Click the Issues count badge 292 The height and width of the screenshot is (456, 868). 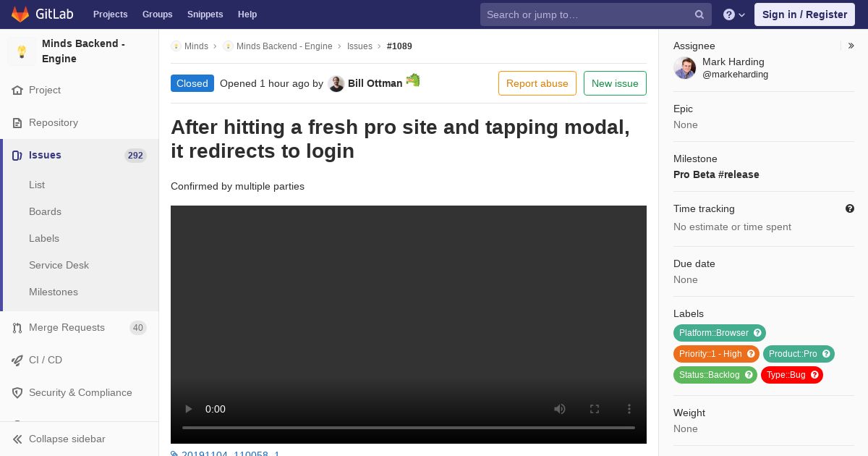(135, 156)
